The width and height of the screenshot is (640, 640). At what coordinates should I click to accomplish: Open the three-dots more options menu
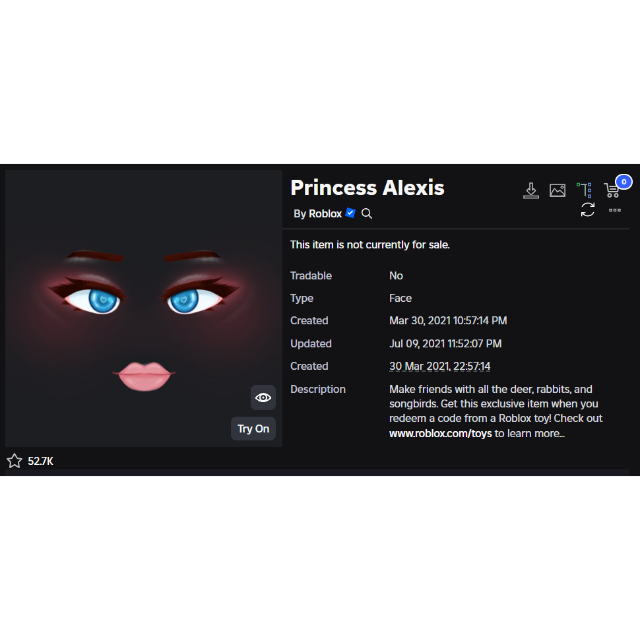(x=615, y=210)
